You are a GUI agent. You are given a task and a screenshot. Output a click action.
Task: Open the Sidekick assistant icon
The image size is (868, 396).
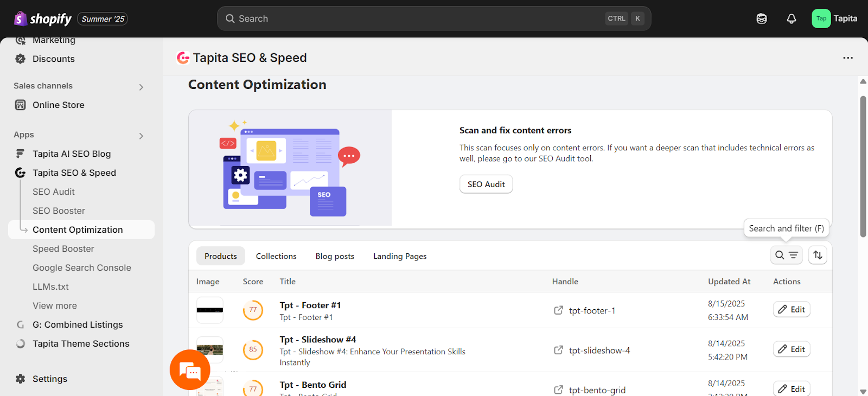click(x=762, y=18)
